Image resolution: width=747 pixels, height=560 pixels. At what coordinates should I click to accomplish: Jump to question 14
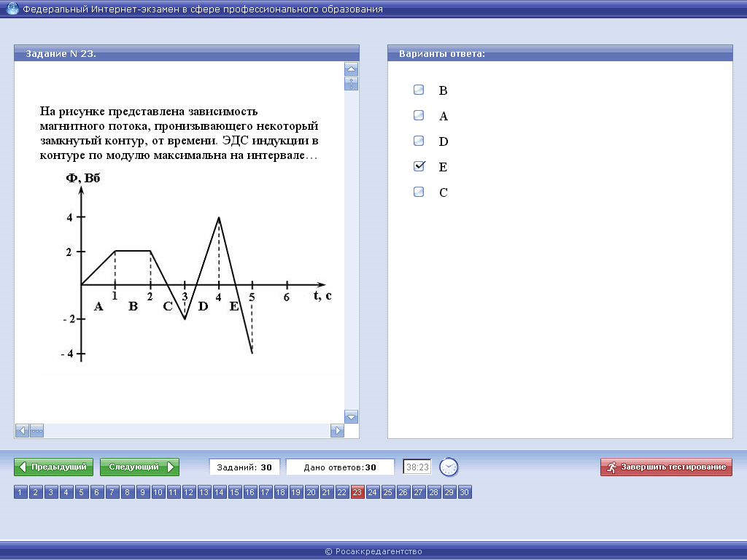click(219, 492)
